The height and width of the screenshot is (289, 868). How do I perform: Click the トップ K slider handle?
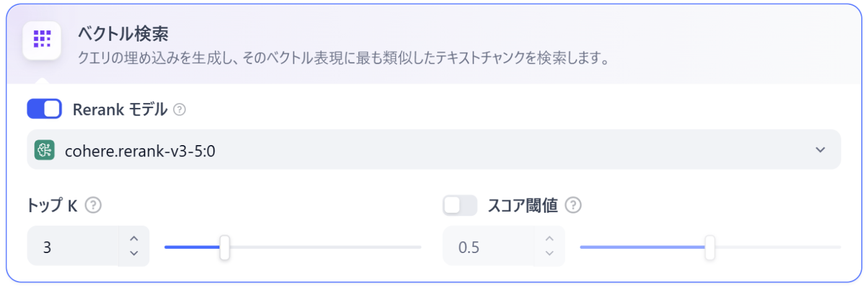(224, 247)
